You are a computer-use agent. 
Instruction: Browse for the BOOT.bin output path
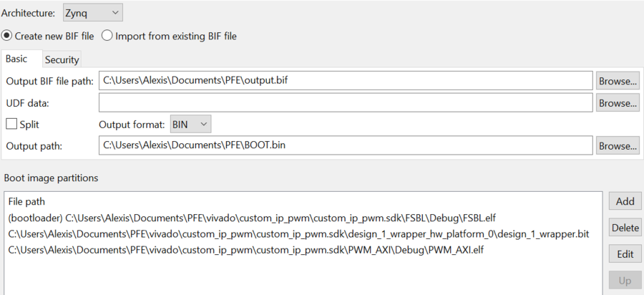point(618,145)
